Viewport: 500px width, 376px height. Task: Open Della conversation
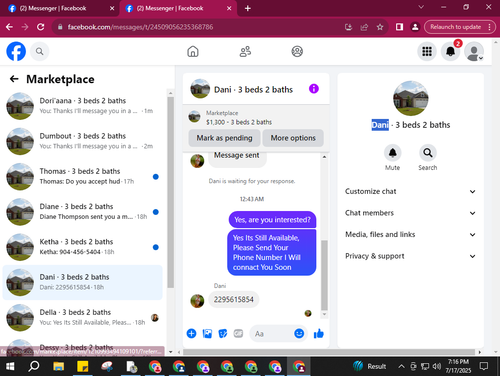click(83, 318)
